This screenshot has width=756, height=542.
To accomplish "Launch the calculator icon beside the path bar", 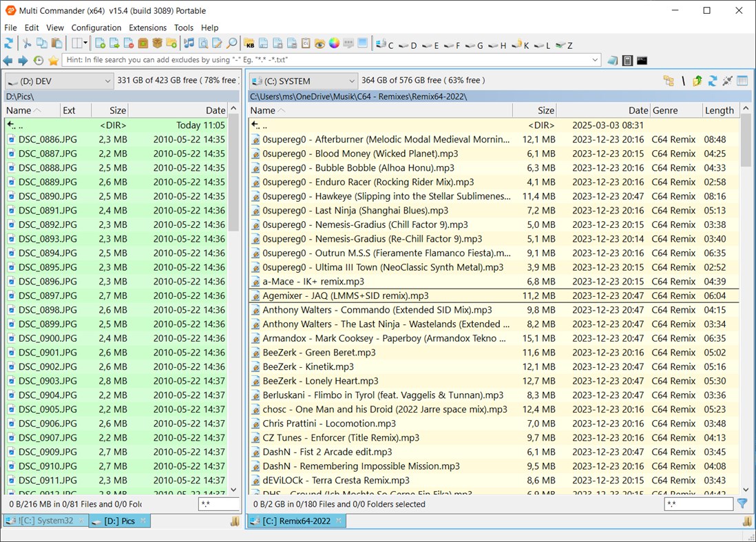I will (x=629, y=60).
